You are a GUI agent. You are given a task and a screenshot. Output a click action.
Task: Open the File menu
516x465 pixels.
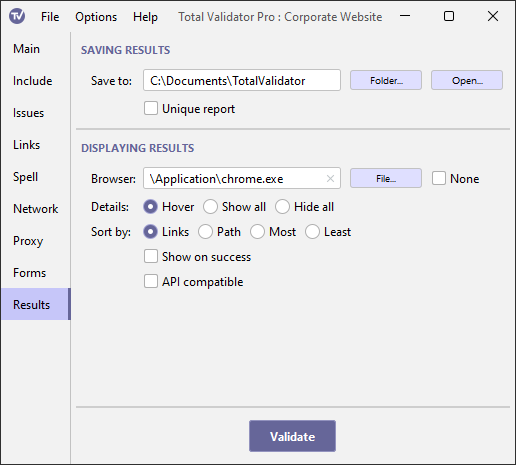pos(50,17)
